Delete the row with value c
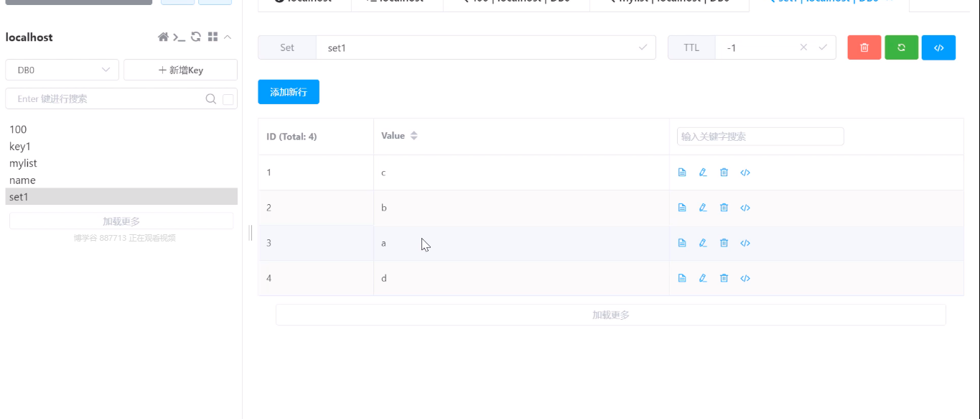Viewport: 980px width, 419px height. coord(724,172)
